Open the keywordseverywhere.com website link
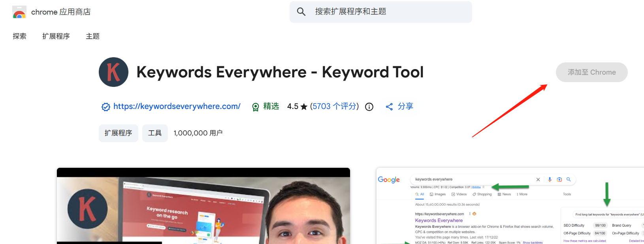644x244 pixels. pos(177,106)
